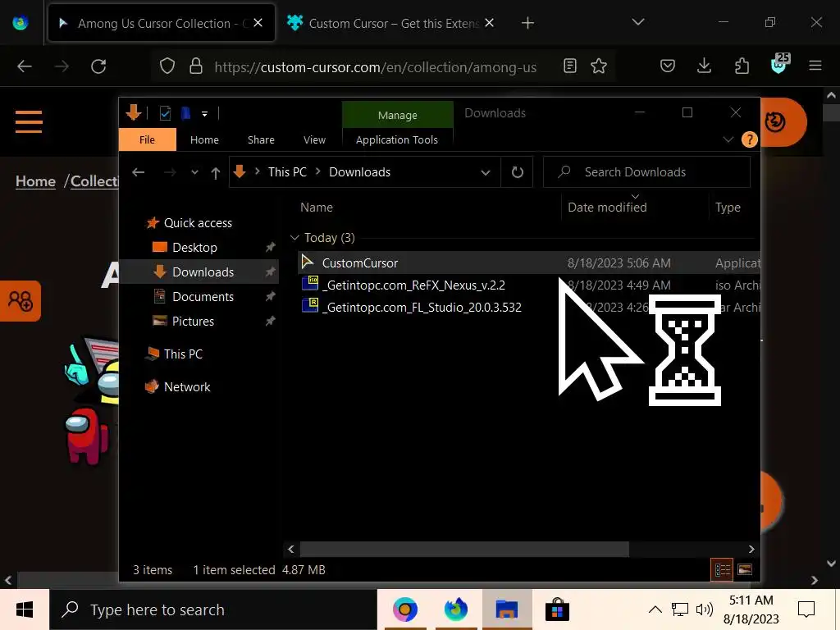Toggle Firefox reader view icon
This screenshot has height=630, width=840.
(570, 66)
